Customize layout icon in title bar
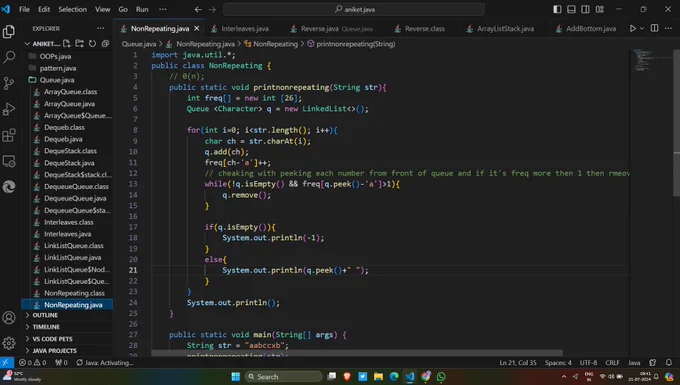Viewport: 680px width, 385px height. (x=600, y=9)
